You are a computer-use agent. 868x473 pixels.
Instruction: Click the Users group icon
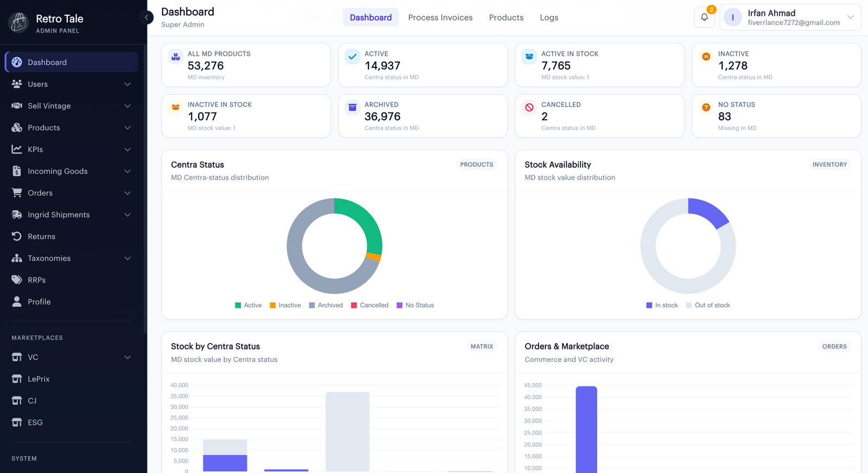click(x=17, y=84)
